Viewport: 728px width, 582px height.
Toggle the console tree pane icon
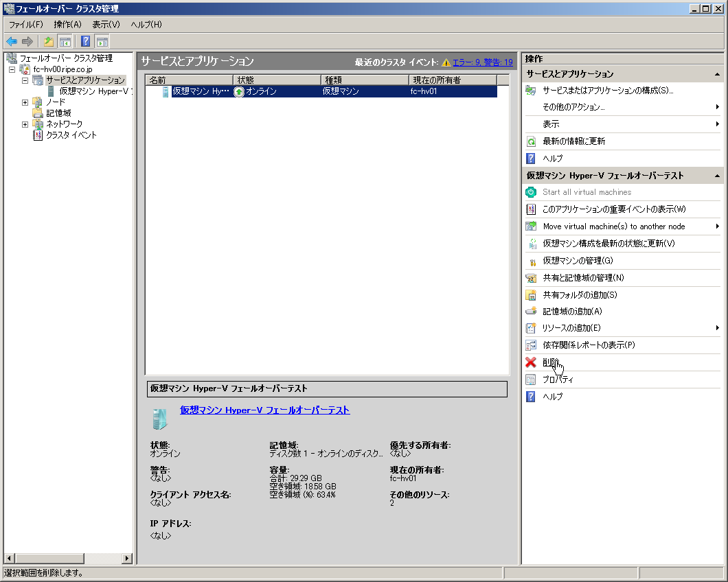coord(65,42)
